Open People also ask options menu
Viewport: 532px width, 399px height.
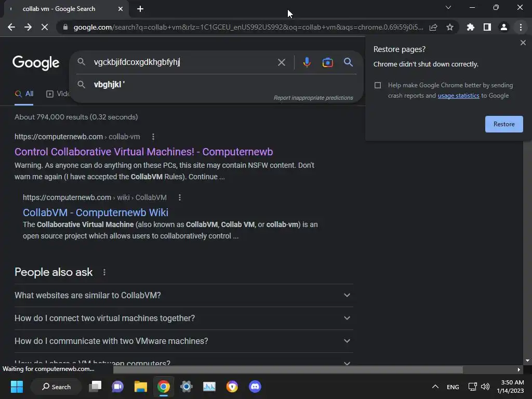tap(104, 272)
